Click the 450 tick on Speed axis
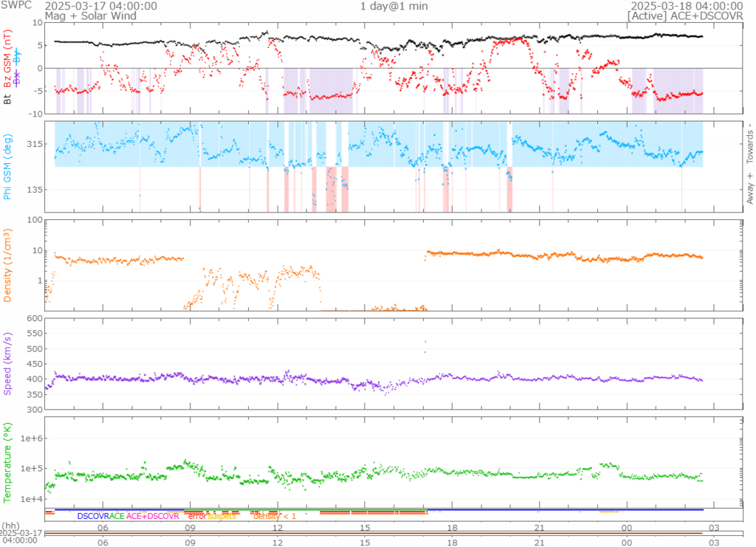The width and height of the screenshot is (756, 547). 35,364
